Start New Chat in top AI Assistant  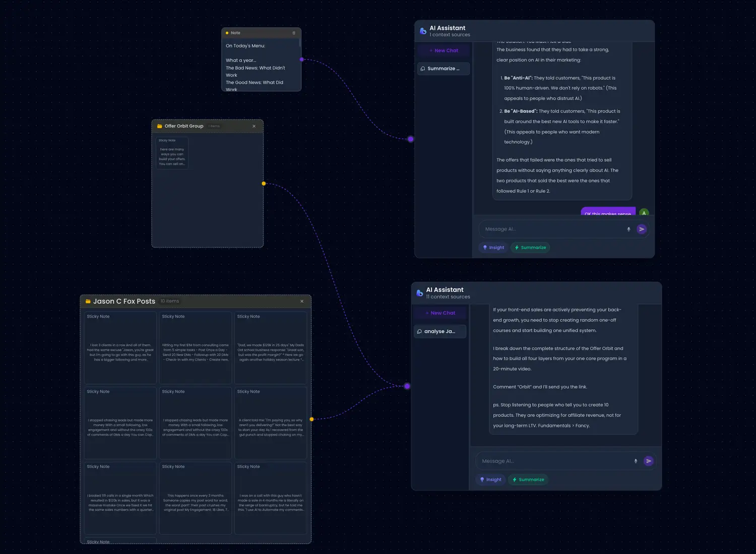(x=444, y=50)
